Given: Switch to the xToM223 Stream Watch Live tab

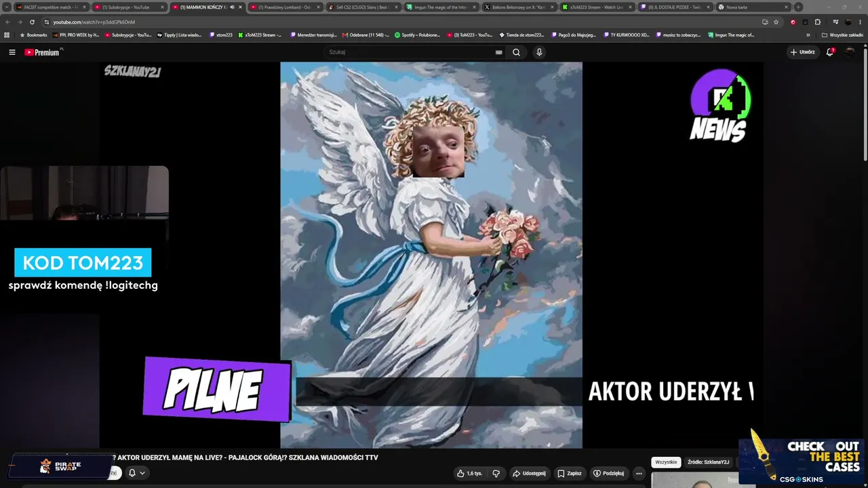Looking at the screenshot, I should coord(596,7).
